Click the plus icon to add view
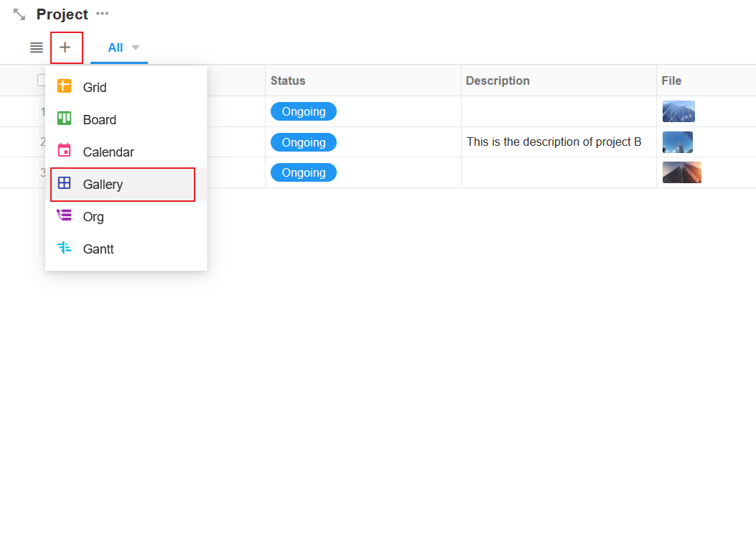756x556 pixels. pos(65,47)
